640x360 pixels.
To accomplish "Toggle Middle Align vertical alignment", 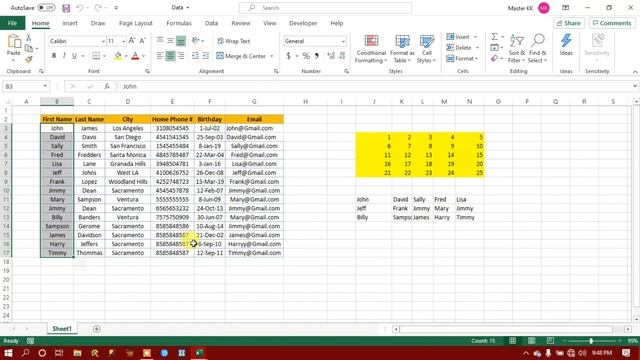I will 170,40.
